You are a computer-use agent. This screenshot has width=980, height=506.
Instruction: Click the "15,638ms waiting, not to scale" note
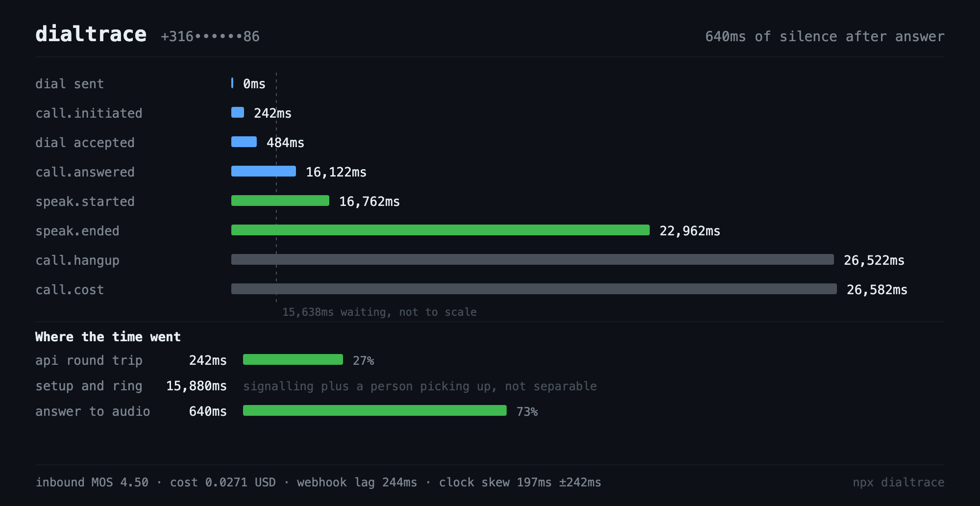pos(379,312)
